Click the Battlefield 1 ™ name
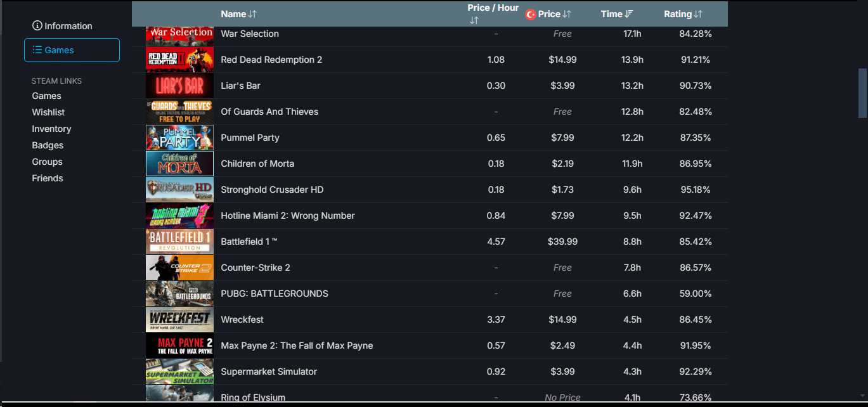 (x=249, y=242)
